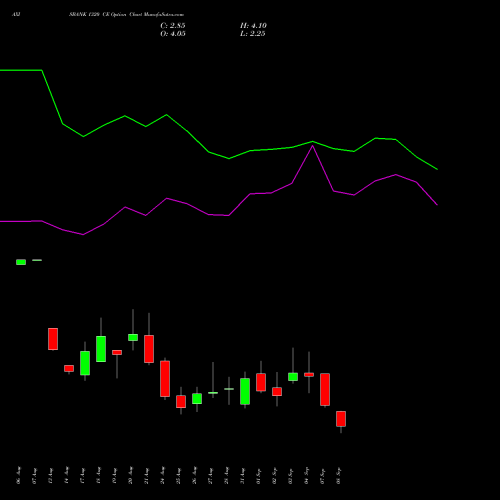Click the red candlestick for 24 Aug
500x500 pixels.
click(x=165, y=379)
